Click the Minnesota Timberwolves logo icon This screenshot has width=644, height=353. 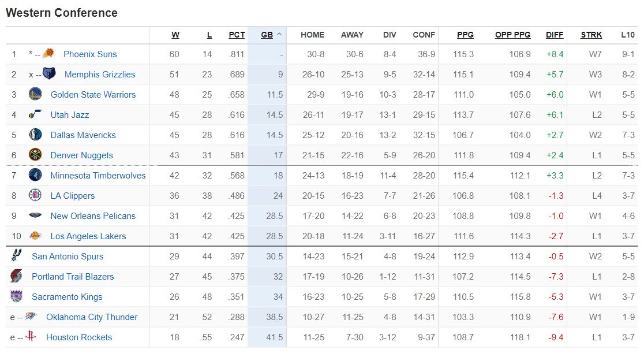(x=35, y=175)
